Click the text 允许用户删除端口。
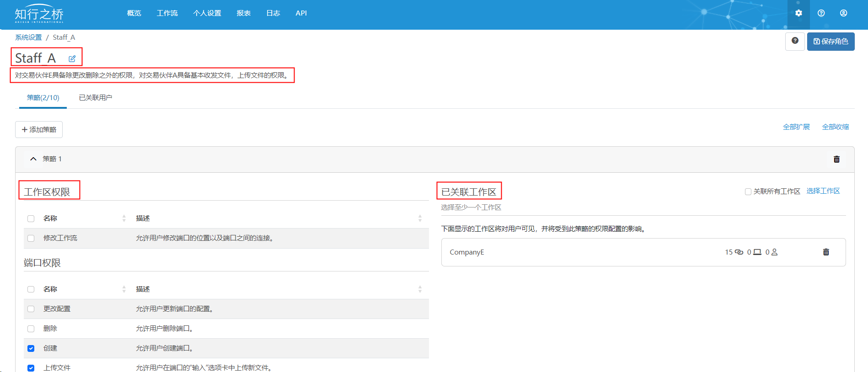The width and height of the screenshot is (868, 372). coord(166,329)
